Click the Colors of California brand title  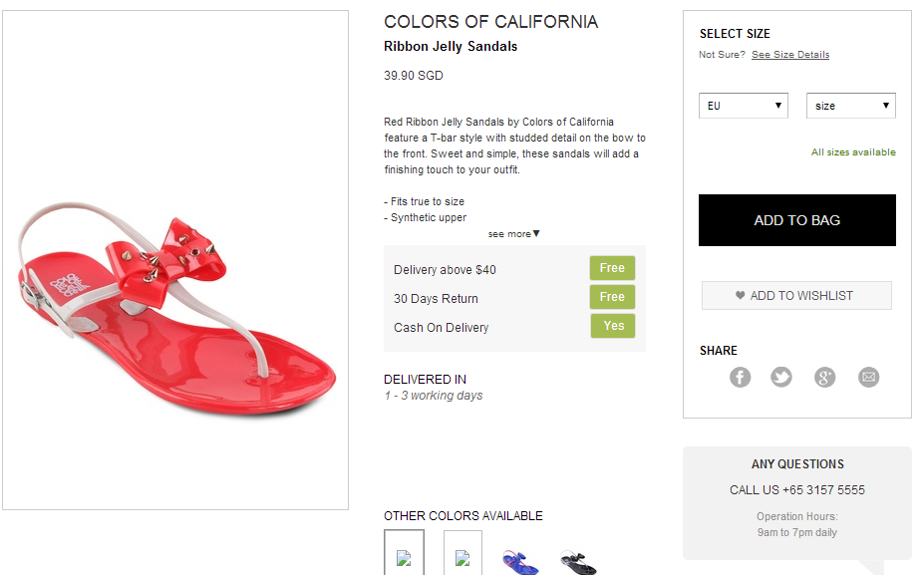pos(490,22)
